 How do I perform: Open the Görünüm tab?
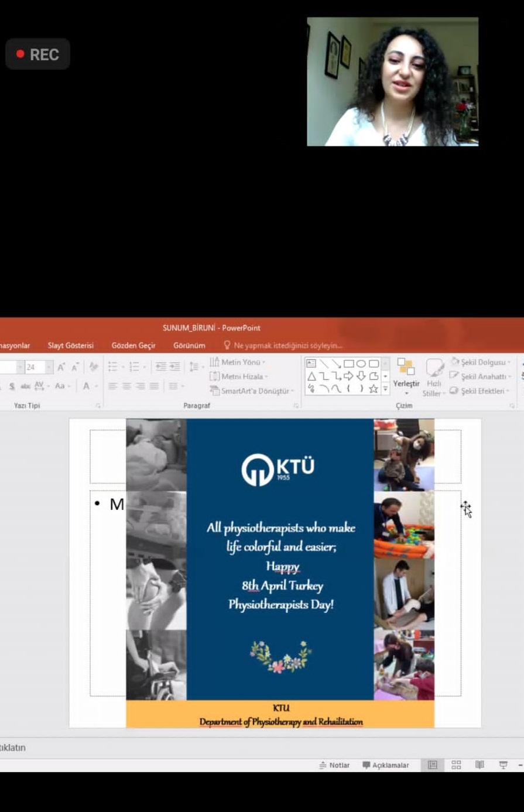(189, 345)
